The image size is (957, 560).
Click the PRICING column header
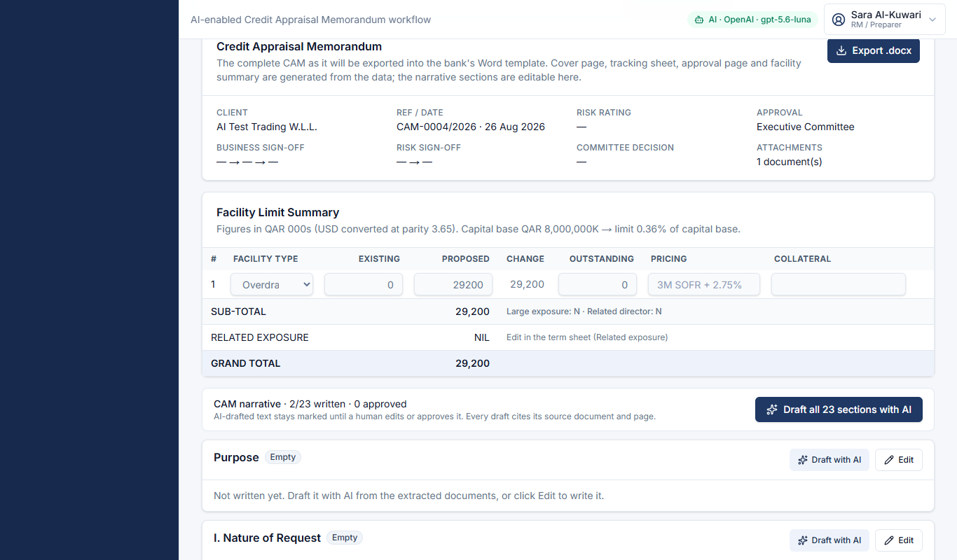click(x=668, y=259)
